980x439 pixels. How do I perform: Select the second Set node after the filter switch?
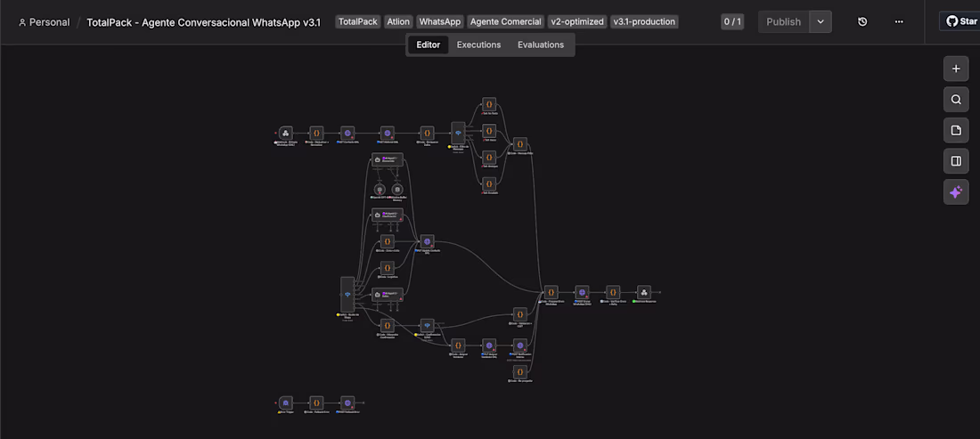click(x=489, y=131)
